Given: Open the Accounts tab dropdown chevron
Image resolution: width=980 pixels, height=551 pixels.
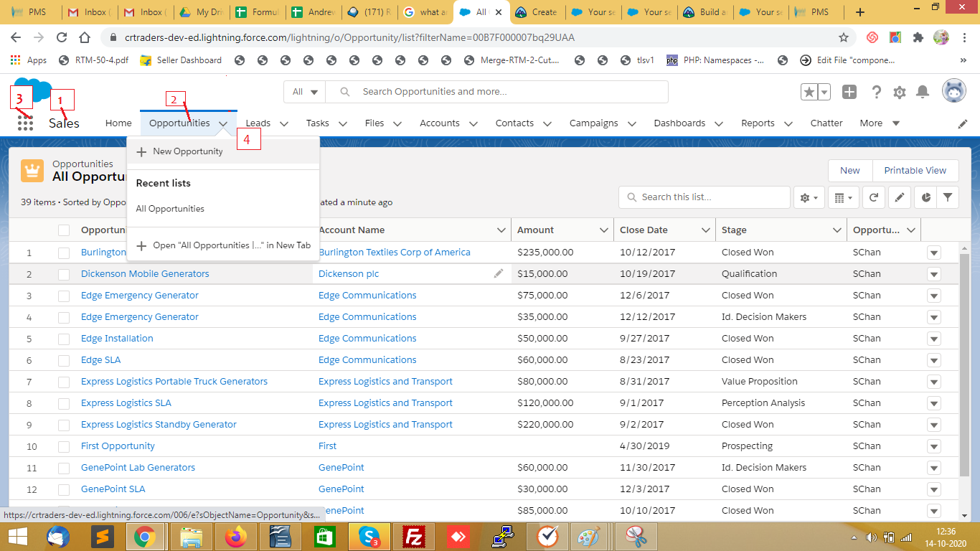Looking at the screenshot, I should coord(474,123).
